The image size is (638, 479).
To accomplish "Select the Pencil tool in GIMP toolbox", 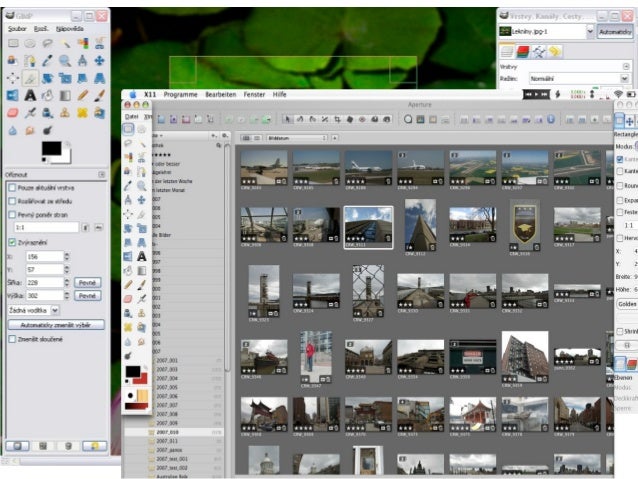I will point(83,94).
